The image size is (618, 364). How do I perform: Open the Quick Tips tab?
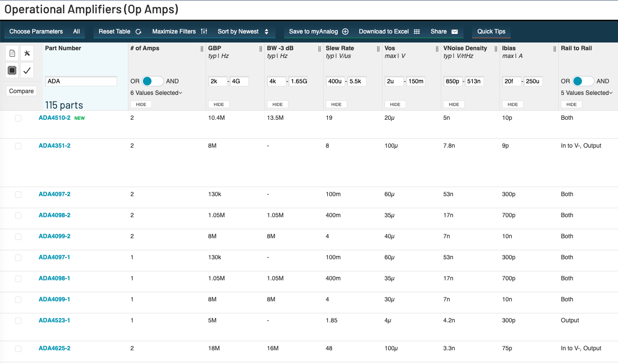pos(491,31)
